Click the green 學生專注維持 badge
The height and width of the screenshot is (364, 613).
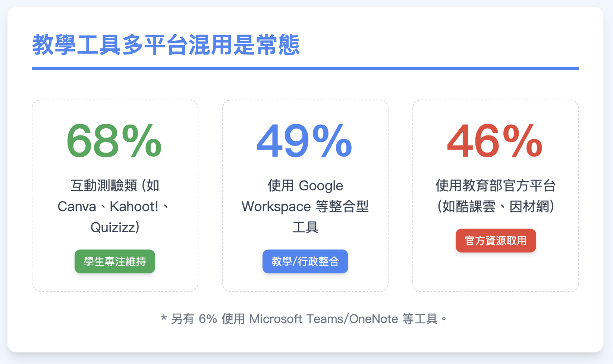pyautogui.click(x=115, y=261)
